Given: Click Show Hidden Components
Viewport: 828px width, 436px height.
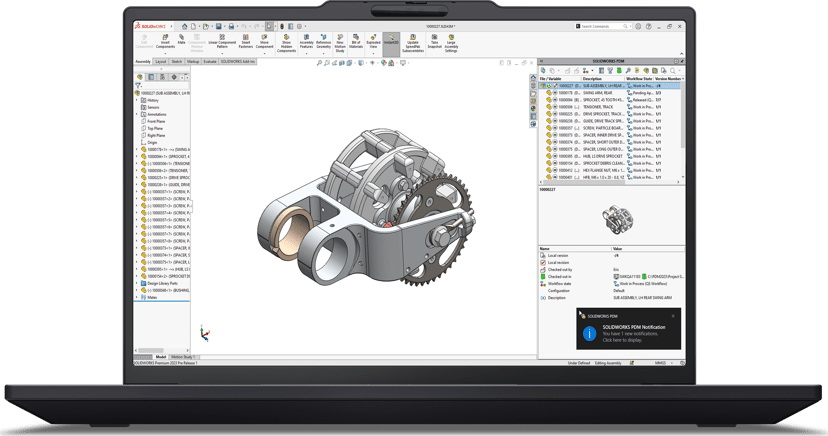Looking at the screenshot, I should [x=286, y=43].
